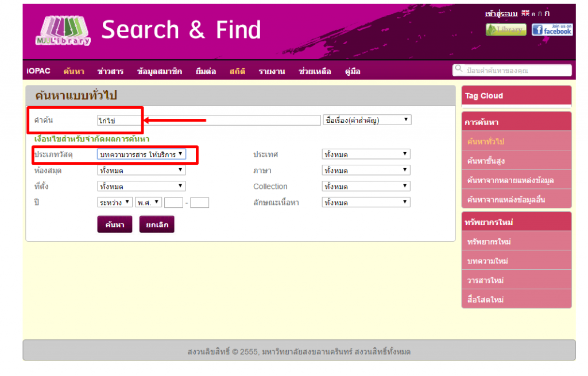588x376 pixels.
Task: Click the ยกเลิก cancel button
Action: pyautogui.click(x=156, y=224)
